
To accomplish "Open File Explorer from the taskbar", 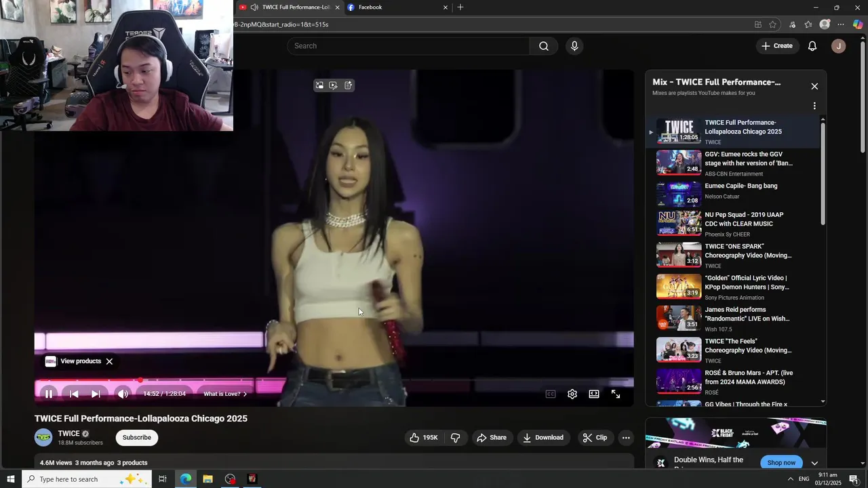I will coord(208,479).
